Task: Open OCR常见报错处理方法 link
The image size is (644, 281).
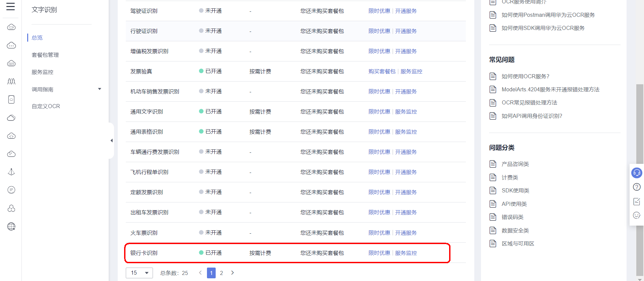Action: (x=529, y=102)
